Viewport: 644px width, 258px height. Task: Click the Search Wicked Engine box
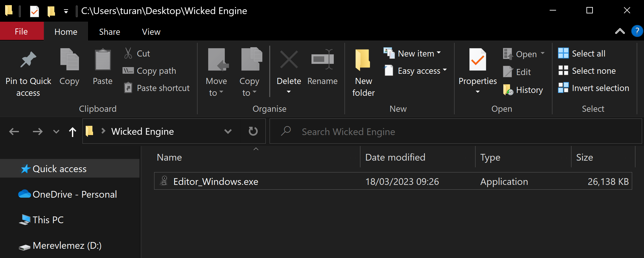click(x=455, y=131)
